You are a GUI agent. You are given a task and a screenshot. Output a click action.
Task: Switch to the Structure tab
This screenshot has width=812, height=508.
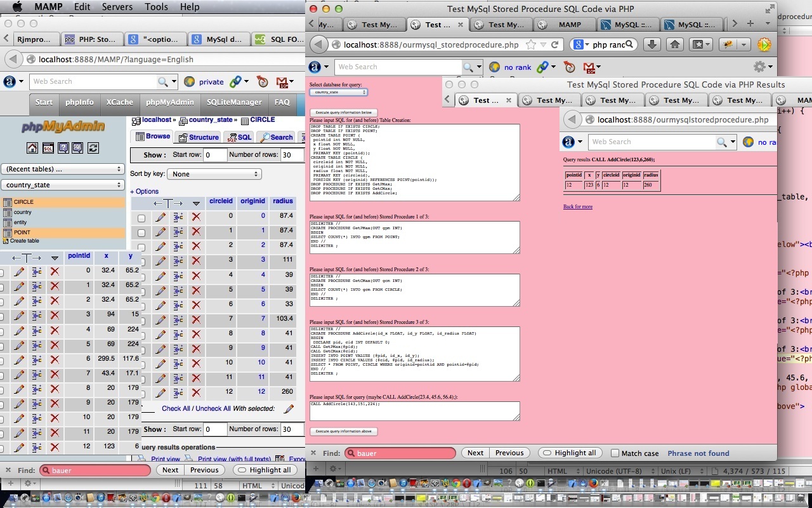199,137
